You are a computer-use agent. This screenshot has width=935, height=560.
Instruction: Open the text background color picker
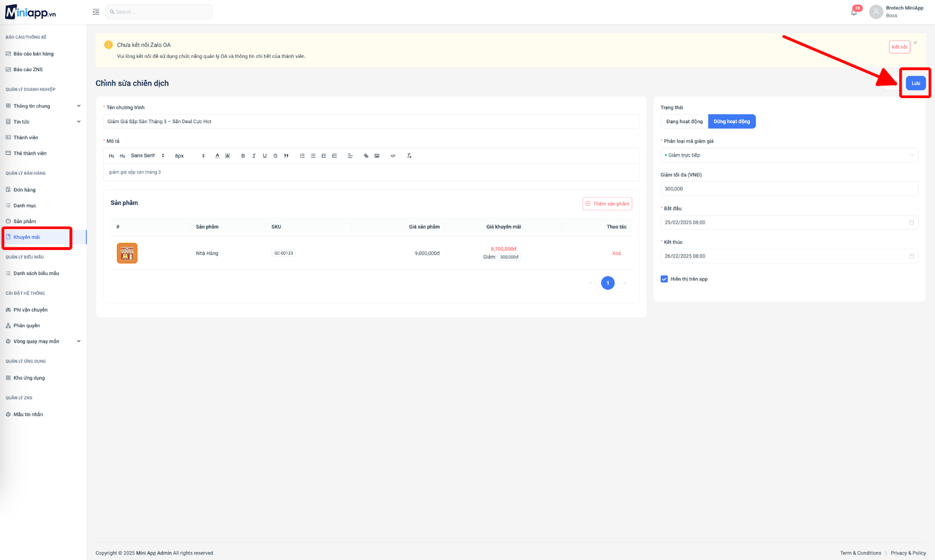(227, 156)
